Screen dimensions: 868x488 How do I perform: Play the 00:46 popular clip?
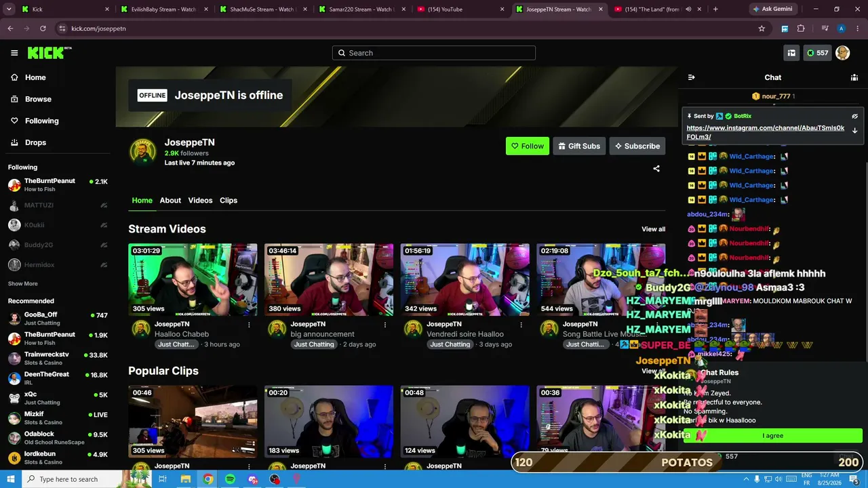tap(193, 422)
